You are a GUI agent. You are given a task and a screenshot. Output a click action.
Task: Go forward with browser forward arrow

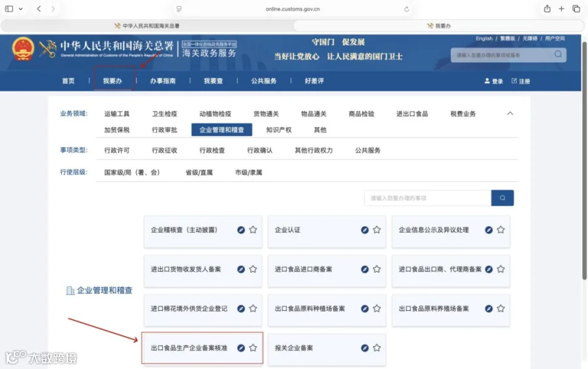tap(53, 8)
